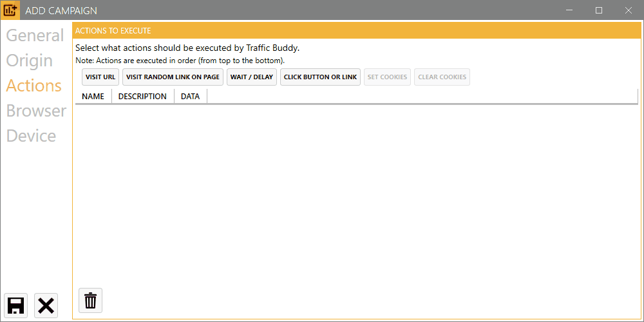
Task: Click the Clear Cookies button
Action: (x=442, y=77)
